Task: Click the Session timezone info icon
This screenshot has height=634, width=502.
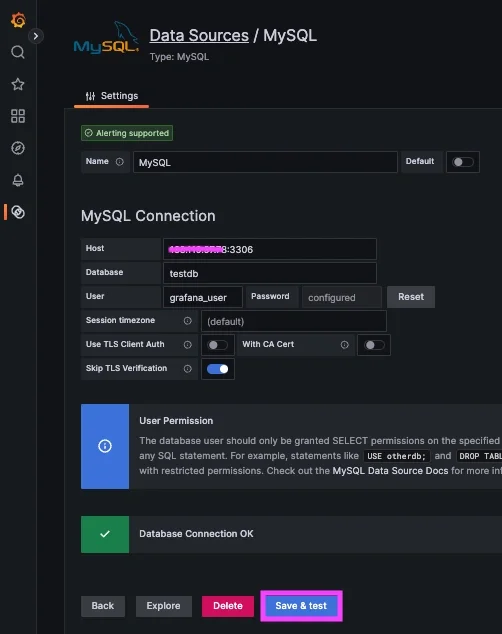Action: (188, 321)
